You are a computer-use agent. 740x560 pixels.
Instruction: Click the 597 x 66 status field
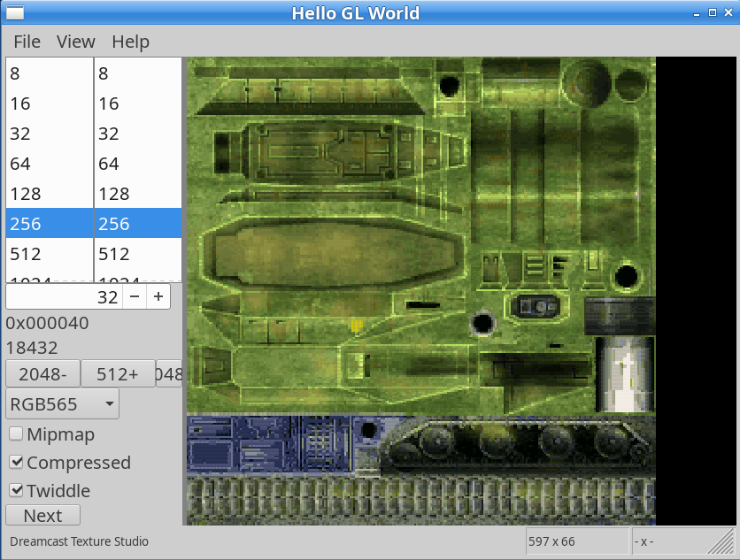click(578, 541)
